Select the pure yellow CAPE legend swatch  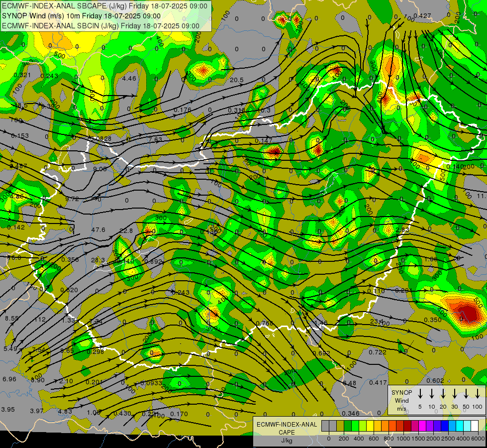(x=370, y=426)
